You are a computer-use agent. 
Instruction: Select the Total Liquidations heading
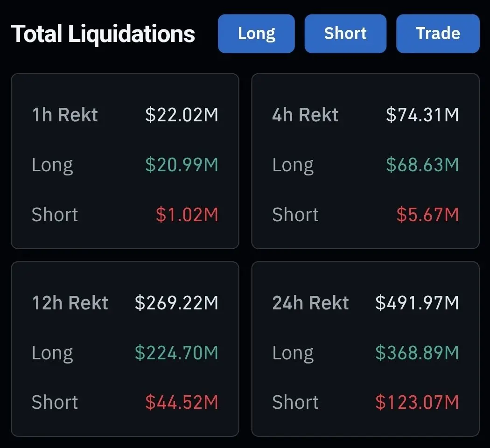(103, 34)
